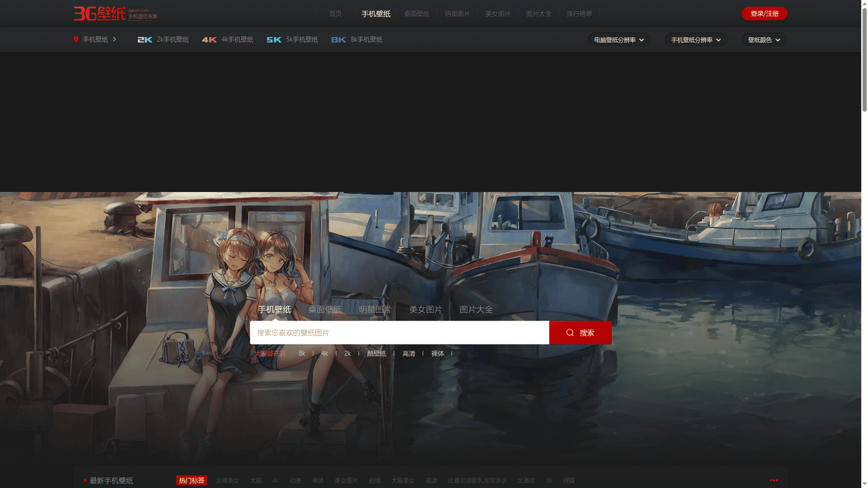868x488 pixels.
Task: Open the 8k手机壁纸 link
Action: click(366, 40)
